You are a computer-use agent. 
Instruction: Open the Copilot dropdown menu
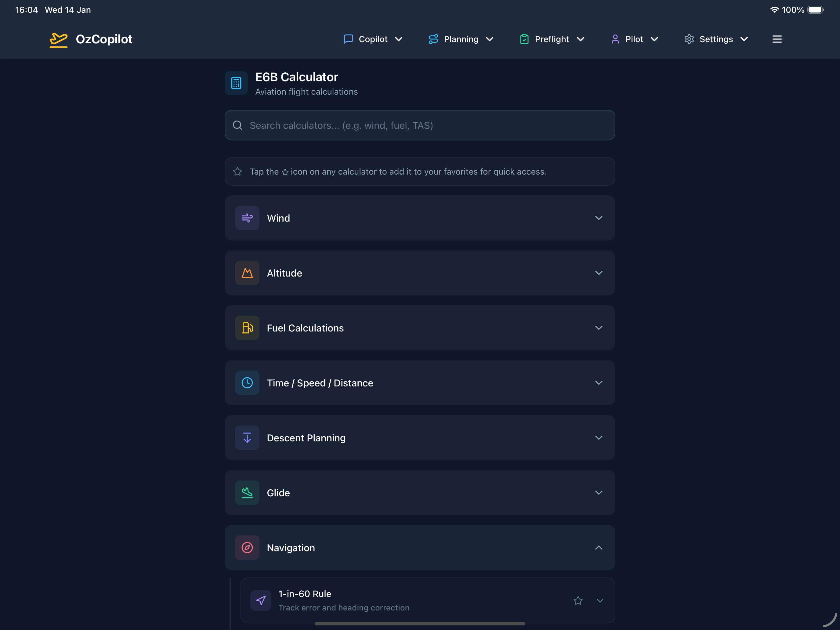click(373, 39)
